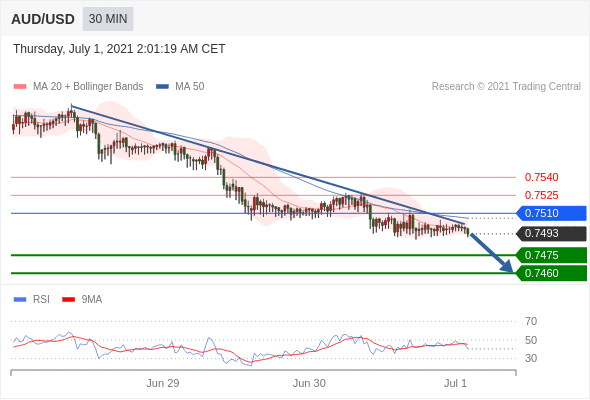
Task: Click the blue RSI legend swatch
Action: (x=20, y=300)
